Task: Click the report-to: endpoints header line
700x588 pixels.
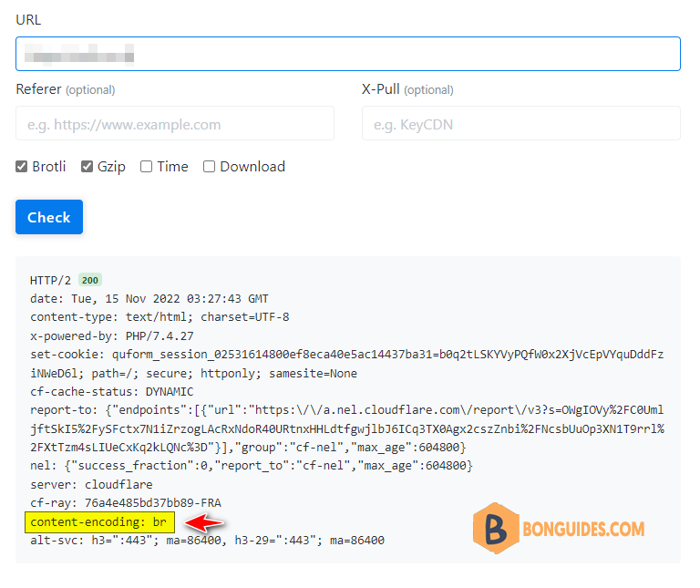Action: pos(347,428)
